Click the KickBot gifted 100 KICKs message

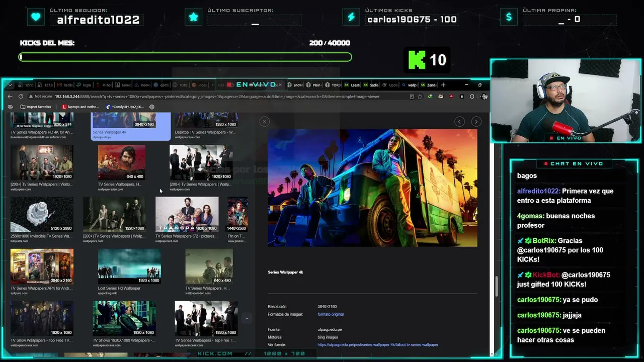pos(563,280)
